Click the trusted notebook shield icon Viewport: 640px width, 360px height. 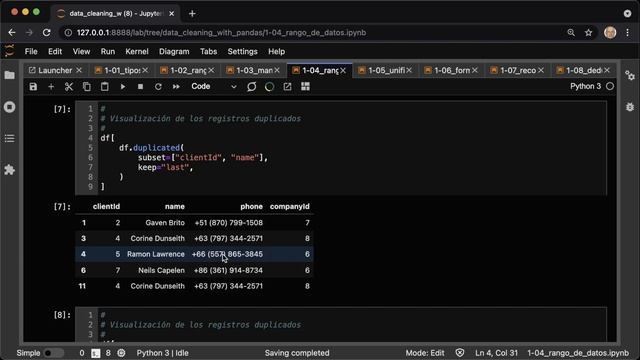click(x=460, y=353)
